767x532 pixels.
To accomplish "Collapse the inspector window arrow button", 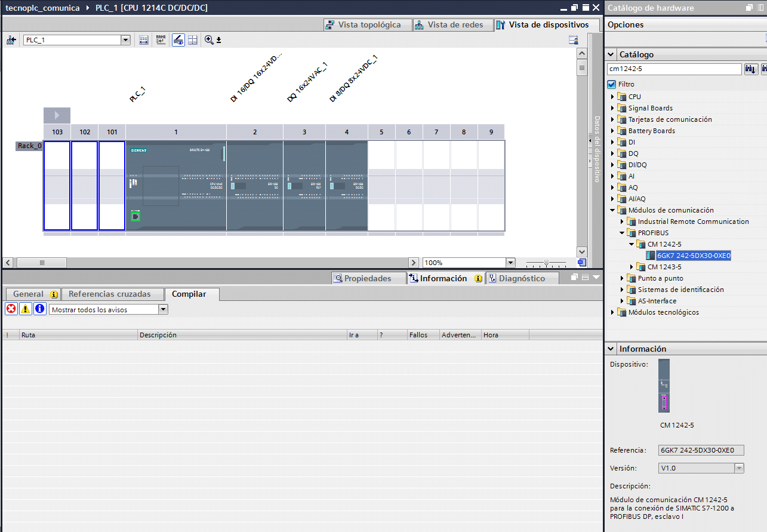I will (596, 278).
